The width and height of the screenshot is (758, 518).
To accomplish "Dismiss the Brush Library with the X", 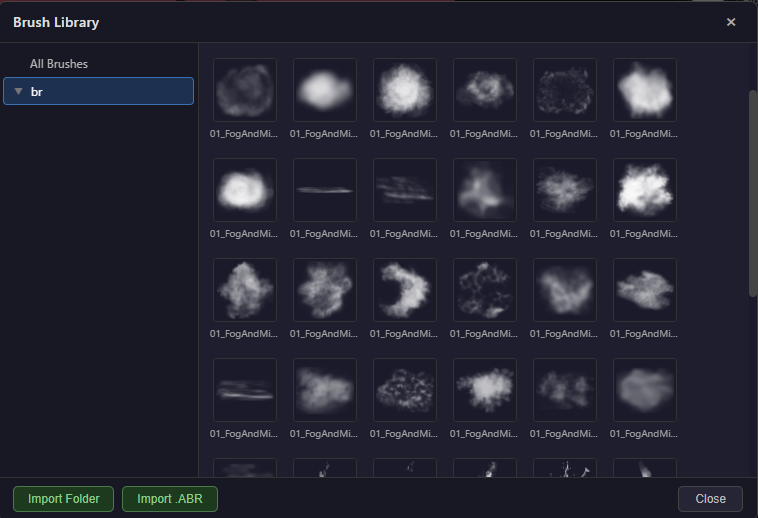I will point(731,22).
